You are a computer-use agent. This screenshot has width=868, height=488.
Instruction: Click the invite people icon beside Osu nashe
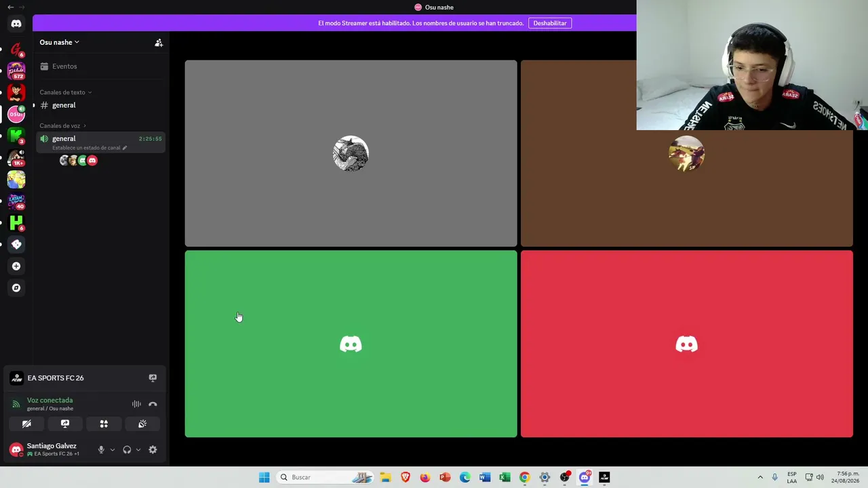(x=159, y=43)
